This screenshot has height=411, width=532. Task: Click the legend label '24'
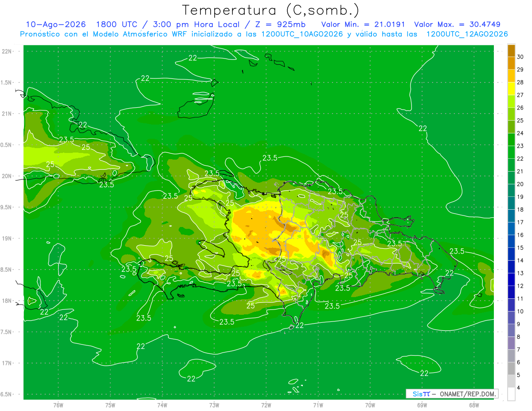(x=520, y=133)
